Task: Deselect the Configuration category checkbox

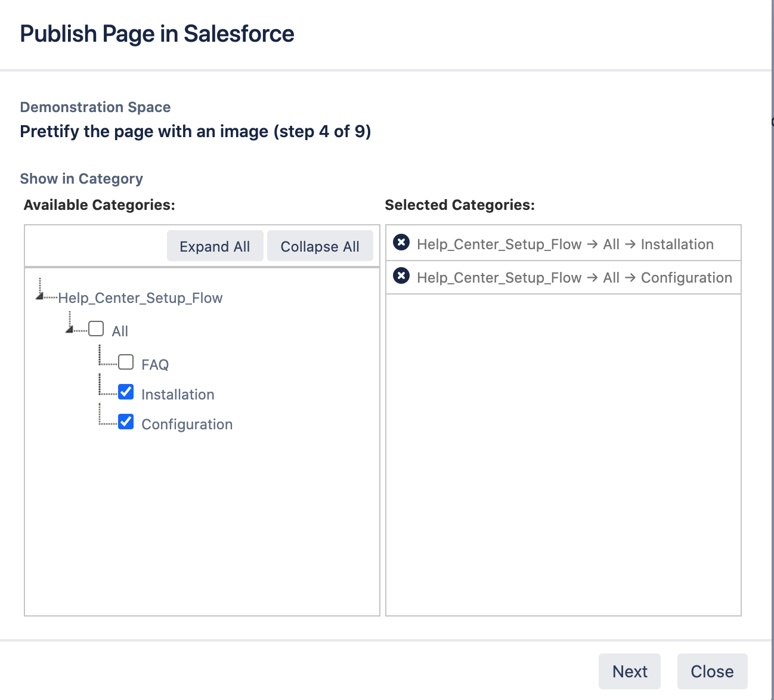Action: (x=126, y=422)
